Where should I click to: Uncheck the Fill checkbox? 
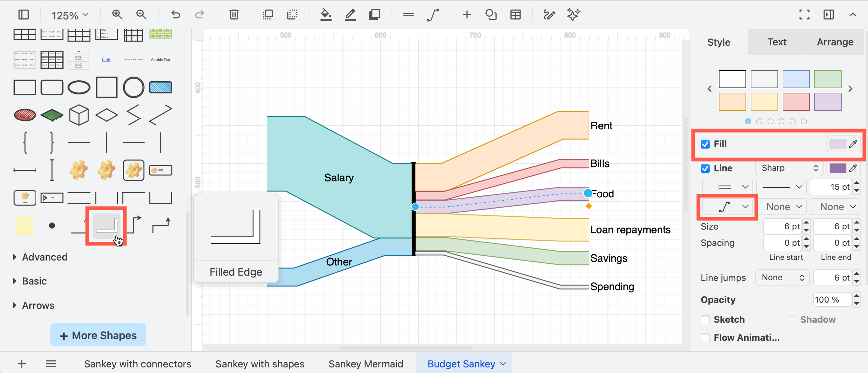tap(705, 144)
